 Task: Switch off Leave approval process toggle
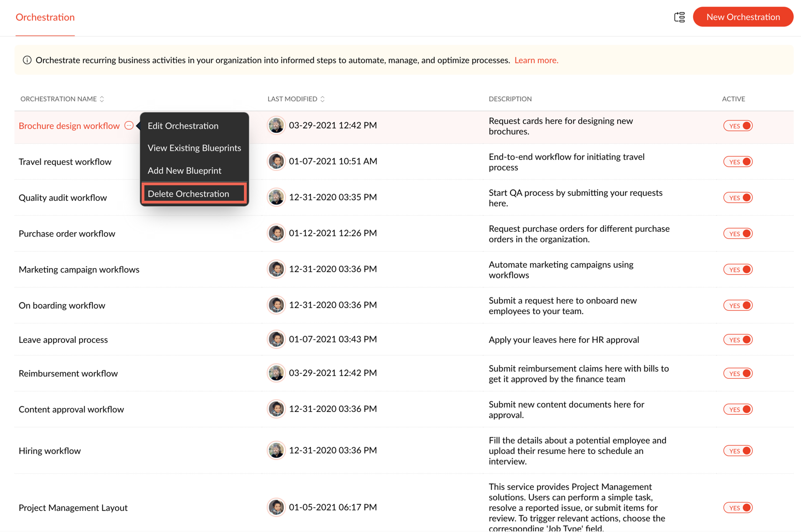(738, 340)
